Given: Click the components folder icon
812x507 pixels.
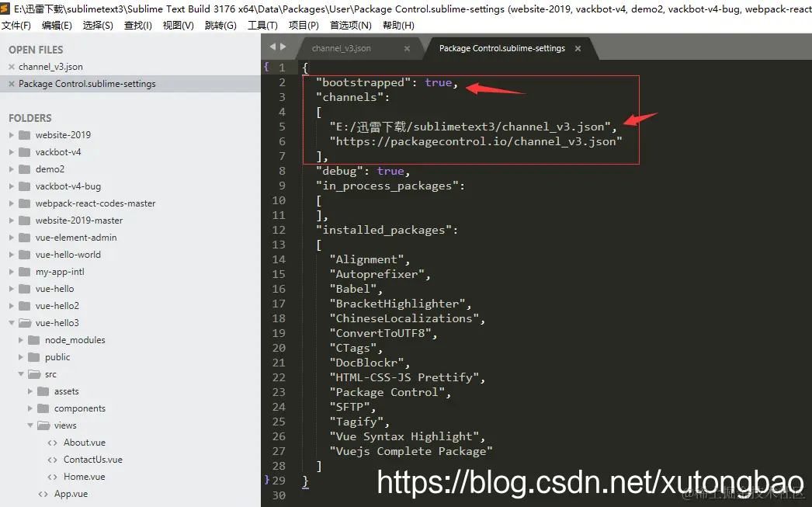Looking at the screenshot, I should pyautogui.click(x=43, y=408).
